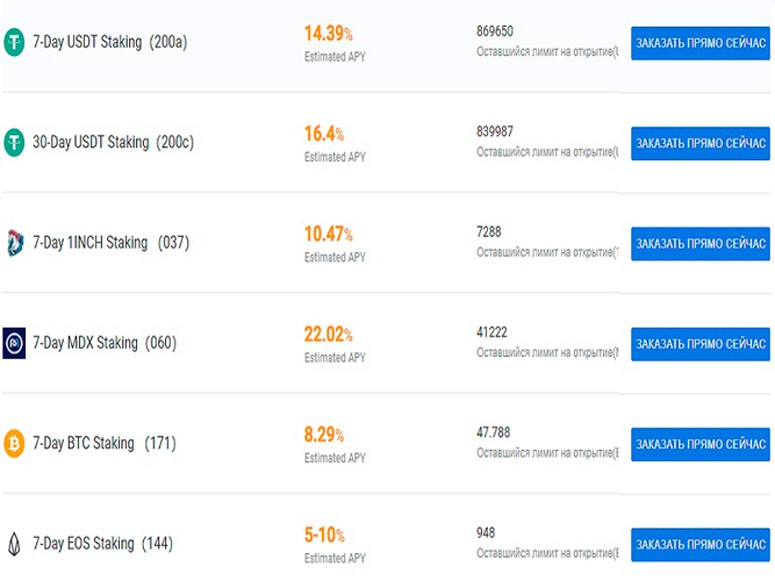The height and width of the screenshot is (581, 775).
Task: Click the Tether icon for 7-Day USDT Staking
Action: 14,42
